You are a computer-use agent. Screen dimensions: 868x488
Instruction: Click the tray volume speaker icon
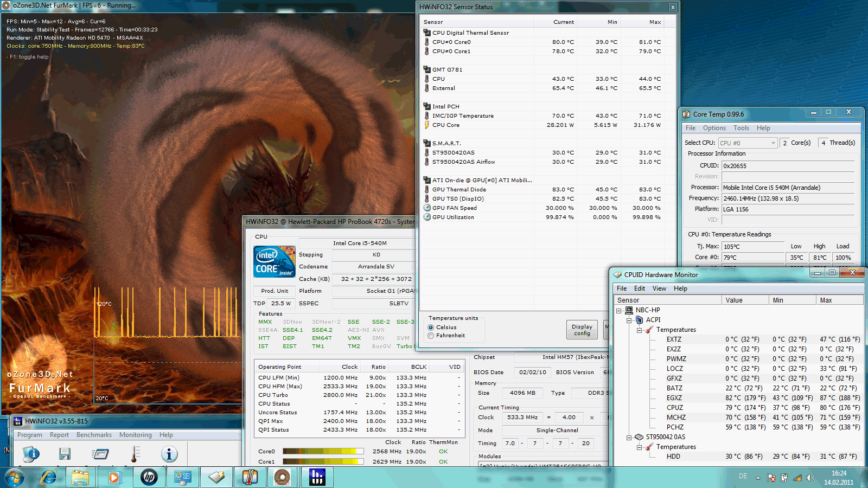[x=810, y=478]
